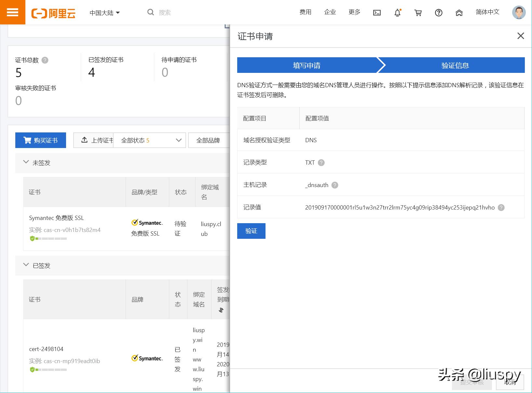The height and width of the screenshot is (393, 532).
Task: Open the help question-mark icon in top bar
Action: [439, 12]
